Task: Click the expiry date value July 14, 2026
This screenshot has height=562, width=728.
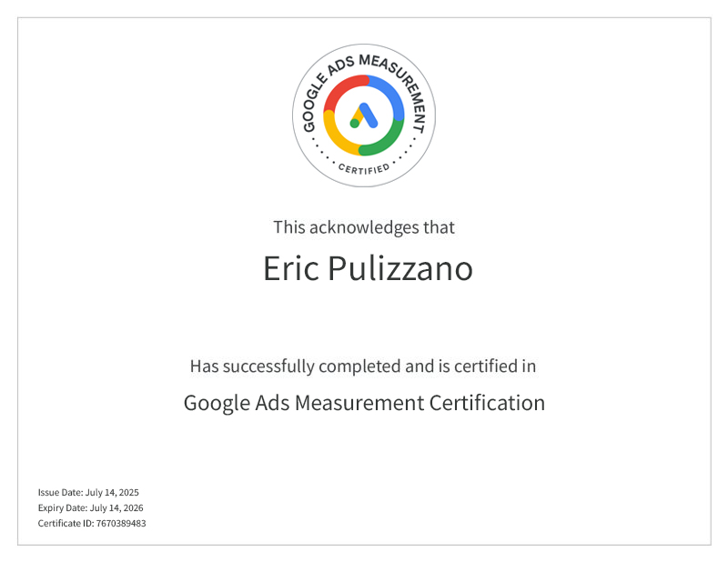Action: coord(116,507)
